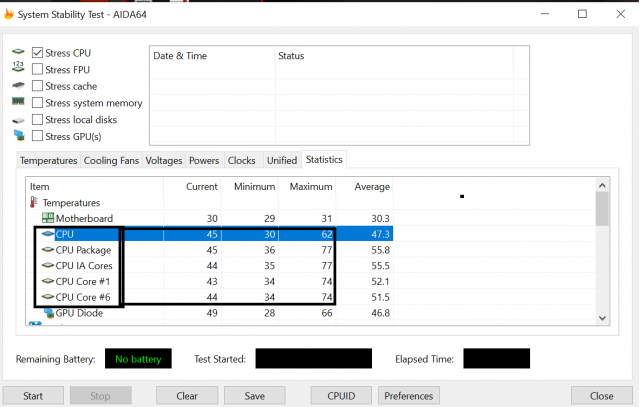Select the Motherboard temperature row
The width and height of the screenshot is (640, 407).
(x=210, y=218)
